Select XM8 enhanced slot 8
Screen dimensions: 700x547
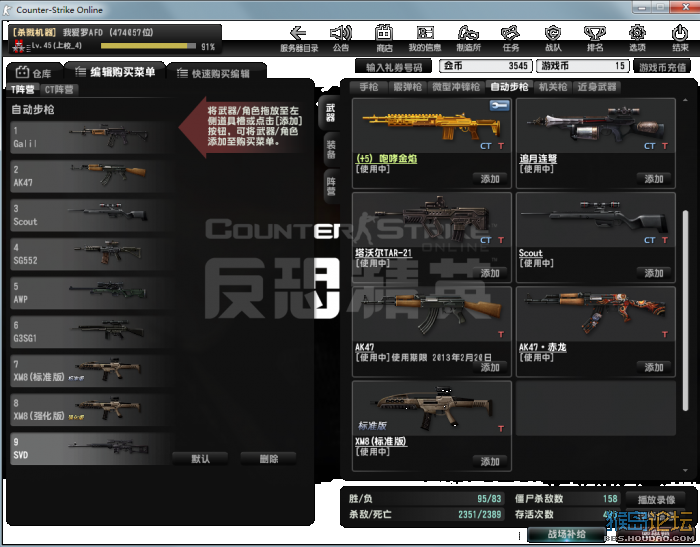(x=92, y=409)
